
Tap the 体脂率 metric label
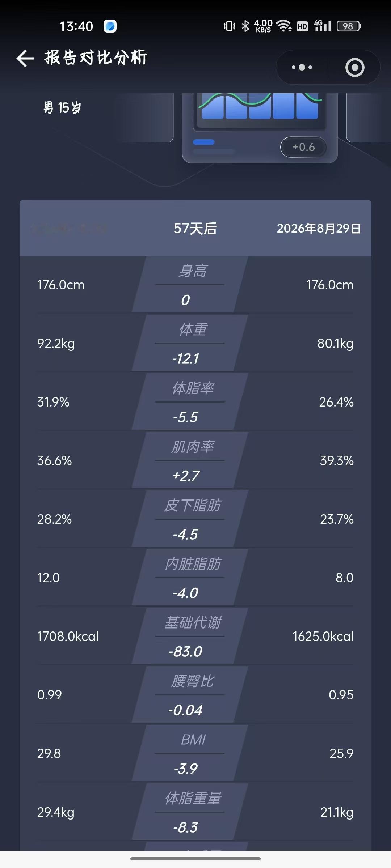pyautogui.click(x=193, y=388)
